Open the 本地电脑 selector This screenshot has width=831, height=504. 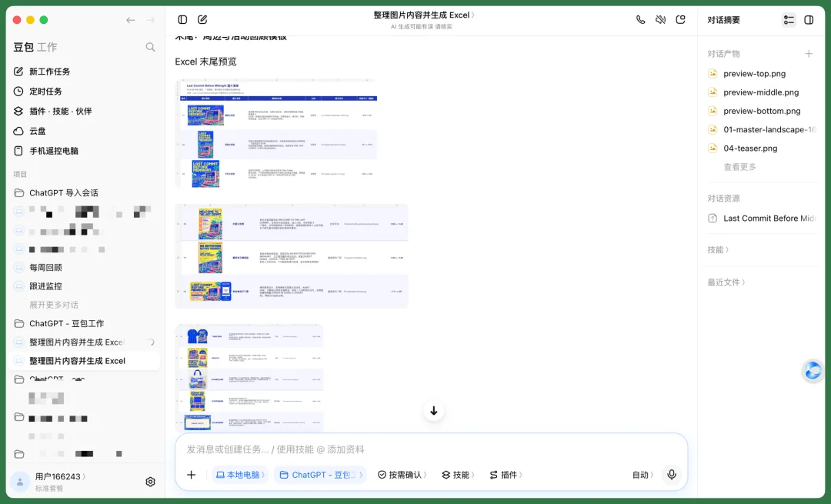pyautogui.click(x=240, y=475)
